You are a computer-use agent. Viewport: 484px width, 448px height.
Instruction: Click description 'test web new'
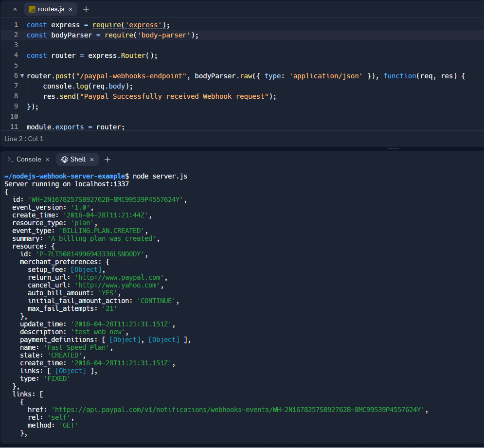point(98,332)
